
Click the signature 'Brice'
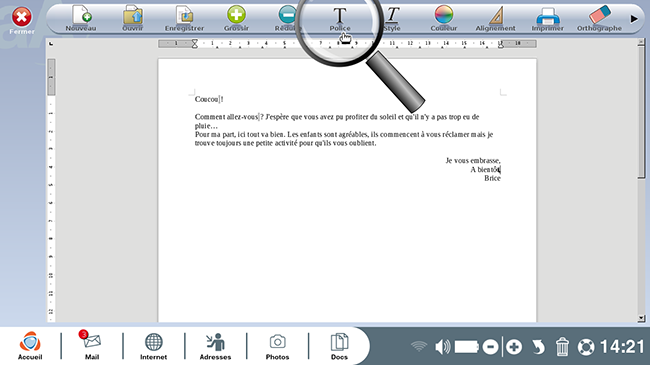492,178
